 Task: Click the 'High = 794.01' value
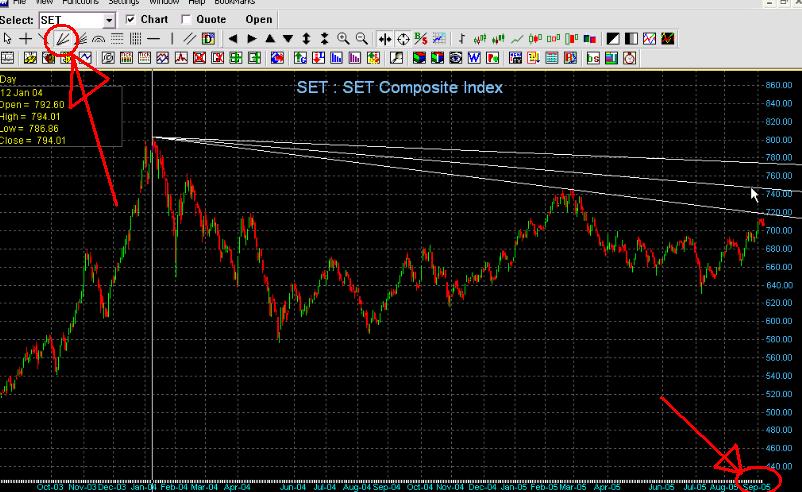pyautogui.click(x=30, y=117)
